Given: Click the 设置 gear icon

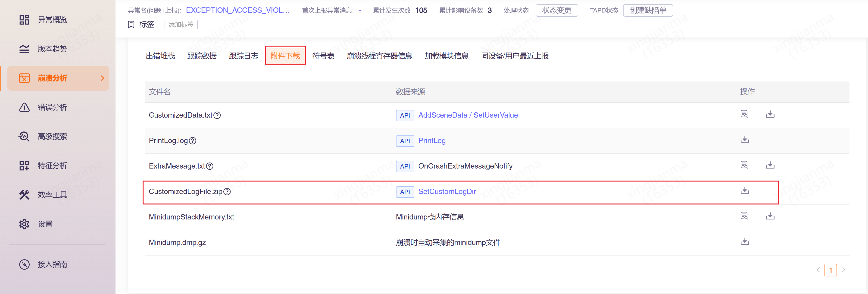Looking at the screenshot, I should click(24, 224).
